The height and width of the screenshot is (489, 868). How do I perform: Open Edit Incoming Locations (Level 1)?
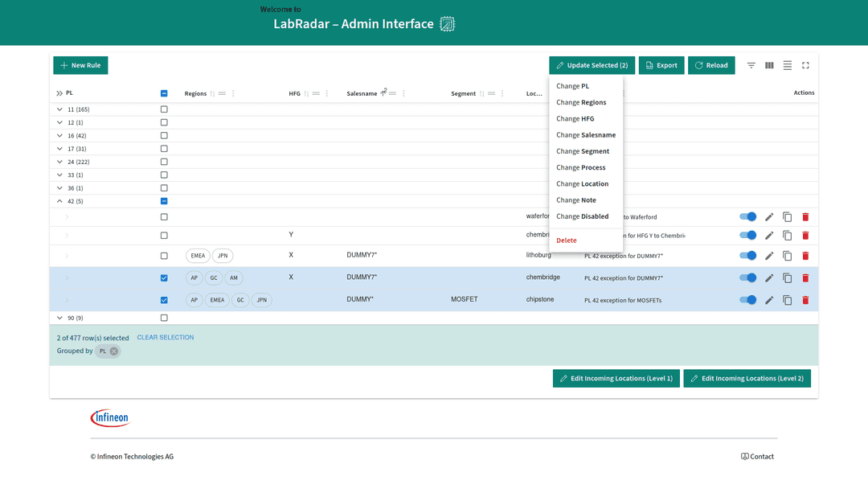(x=616, y=378)
